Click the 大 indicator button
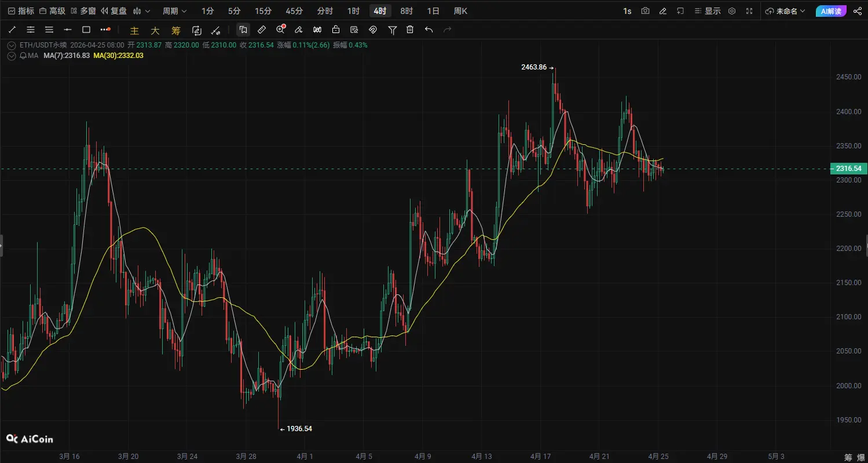The width and height of the screenshot is (868, 463). pos(155,30)
